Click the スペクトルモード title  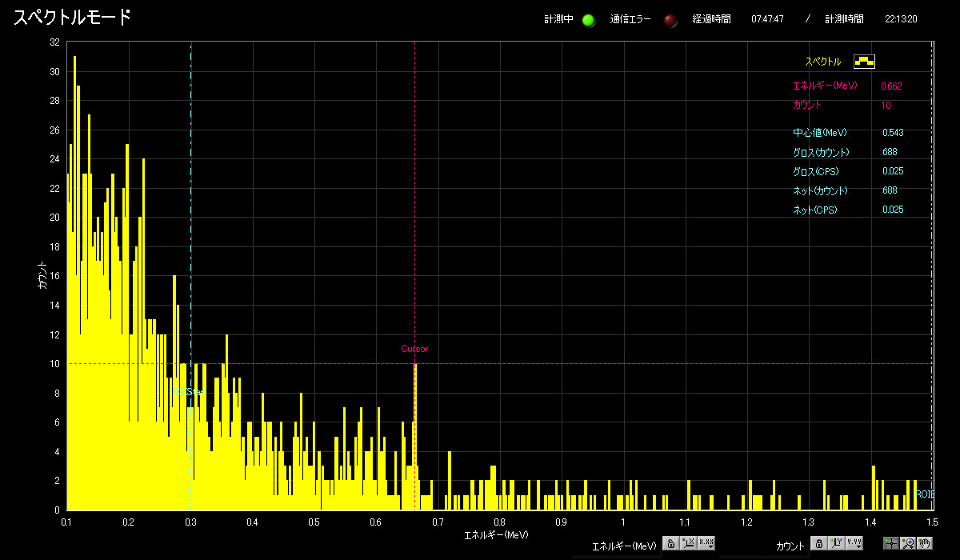tap(72, 18)
